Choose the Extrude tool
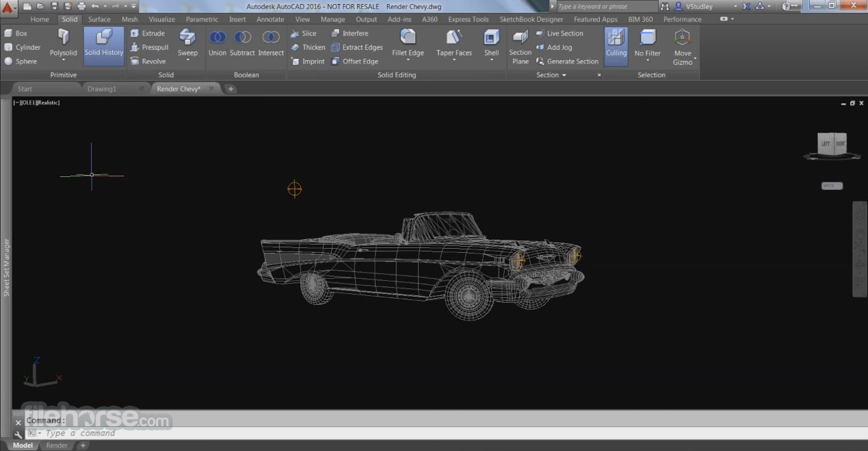 point(147,33)
